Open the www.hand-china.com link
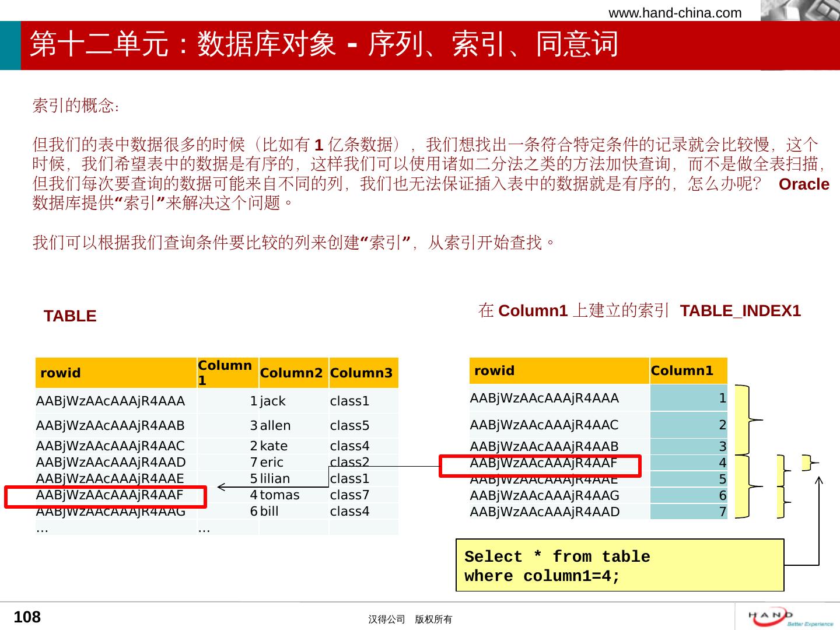This screenshot has height=630, width=840. (x=675, y=13)
